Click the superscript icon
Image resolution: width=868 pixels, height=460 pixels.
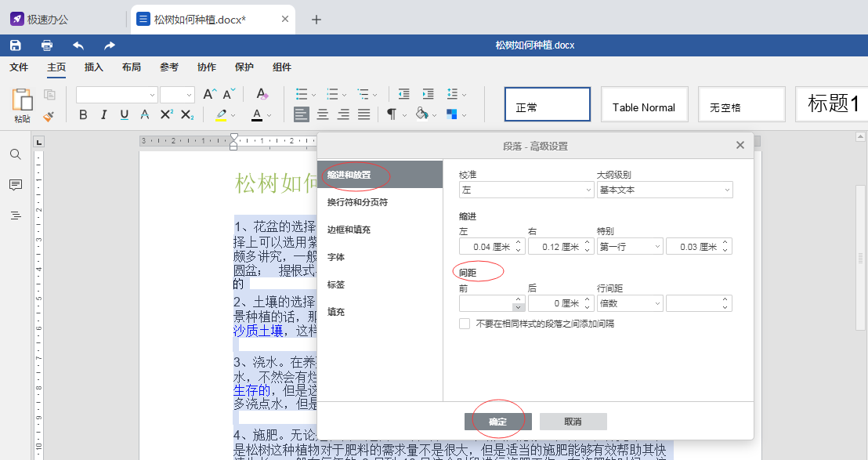pos(166,115)
